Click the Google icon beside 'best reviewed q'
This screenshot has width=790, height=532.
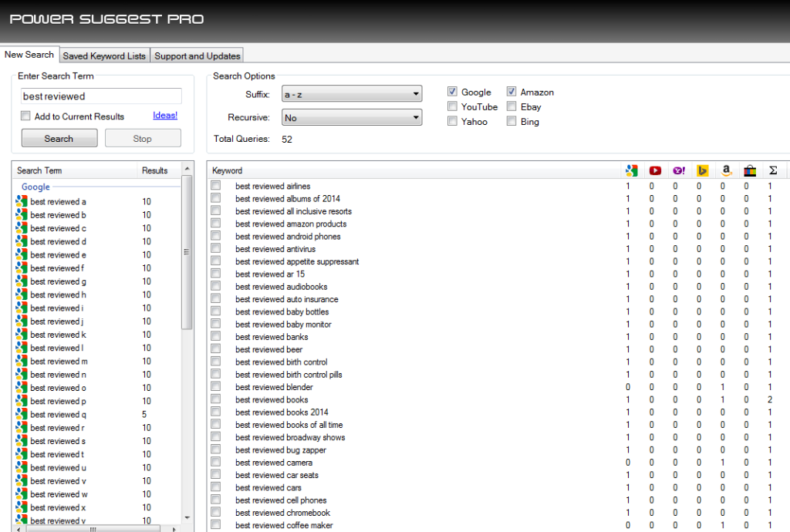pos(21,414)
